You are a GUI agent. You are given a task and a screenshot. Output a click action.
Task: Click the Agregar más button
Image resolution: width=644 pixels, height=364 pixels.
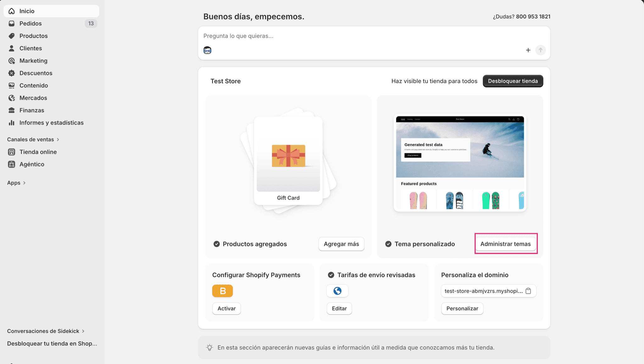tap(341, 244)
